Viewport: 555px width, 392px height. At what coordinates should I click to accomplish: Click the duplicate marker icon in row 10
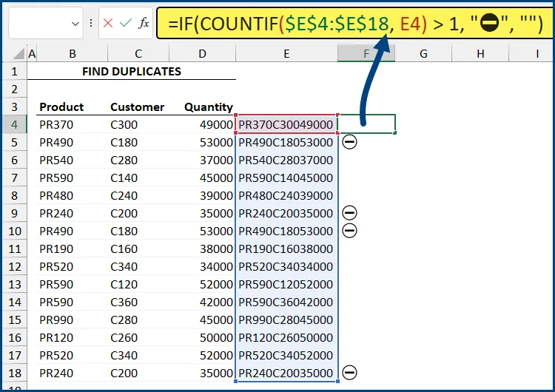coord(350,231)
